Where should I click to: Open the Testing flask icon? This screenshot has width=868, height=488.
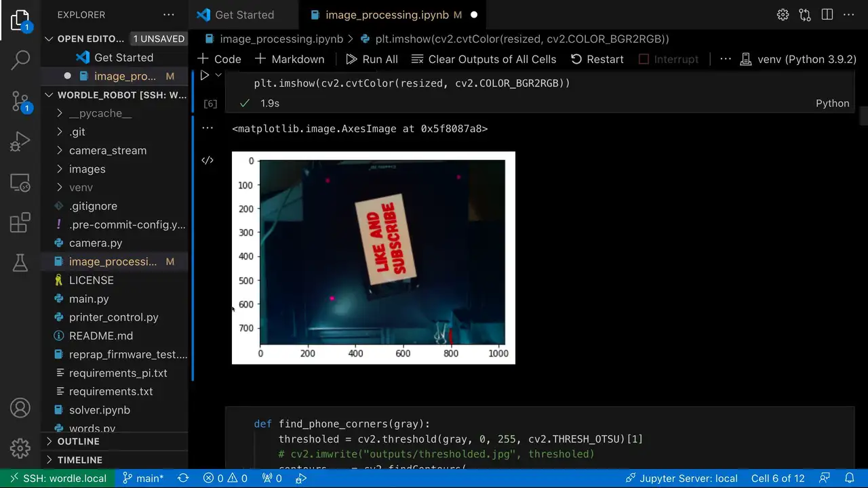pyautogui.click(x=20, y=263)
